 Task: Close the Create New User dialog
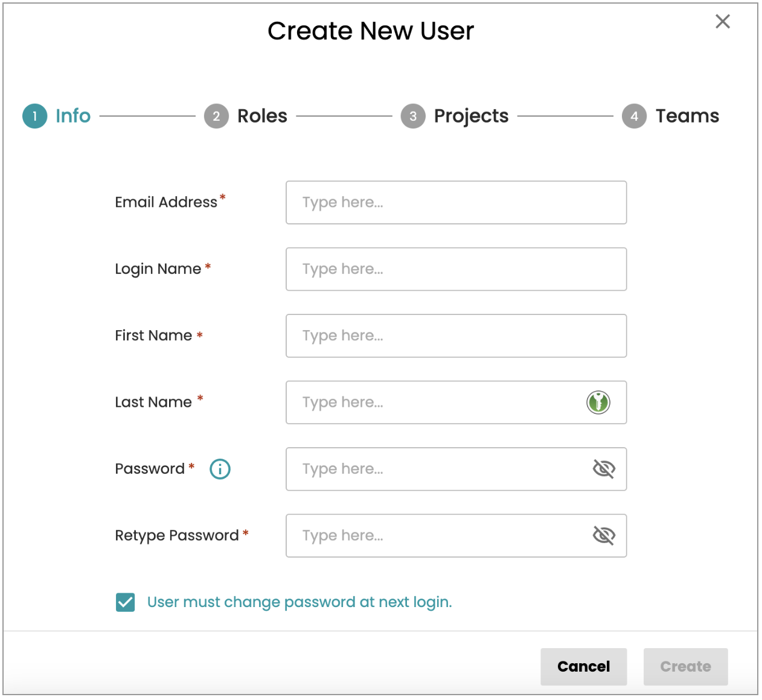[722, 22]
